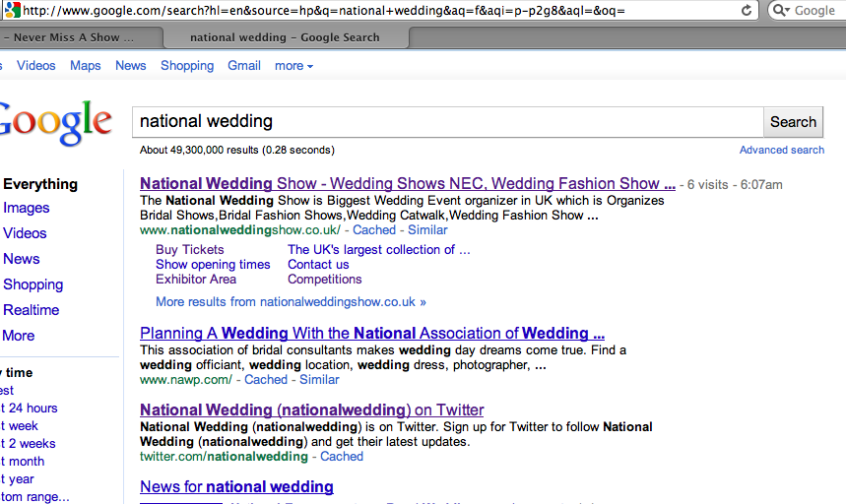Click the www.nationalweddingshow.co.uk/ green URL text
Image resolution: width=846 pixels, height=504 pixels.
(x=240, y=230)
